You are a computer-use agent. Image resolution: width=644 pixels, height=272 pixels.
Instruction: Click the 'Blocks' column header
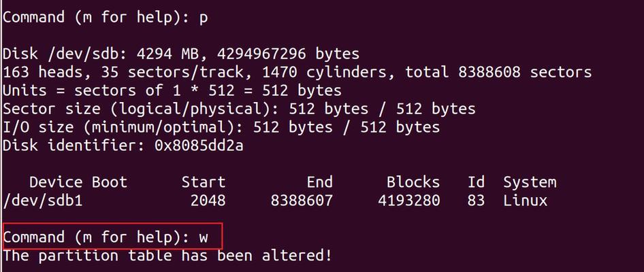(413, 182)
